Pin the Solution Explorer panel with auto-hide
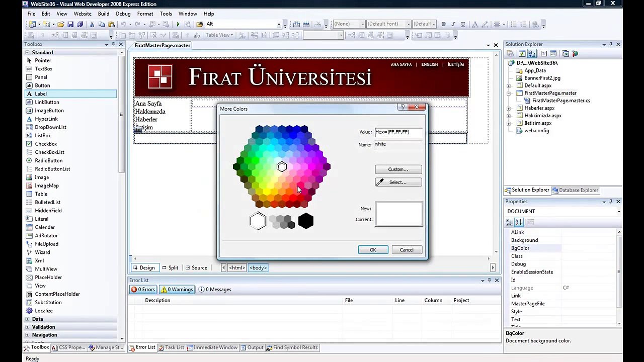The height and width of the screenshot is (362, 644). pyautogui.click(x=611, y=44)
